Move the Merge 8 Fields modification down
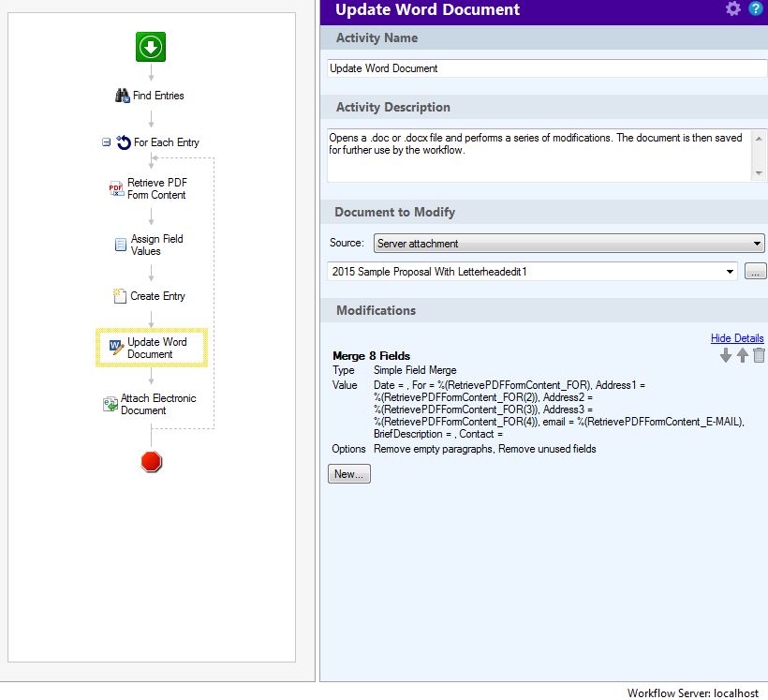Viewport: 768px width, 700px height. pyautogui.click(x=726, y=355)
